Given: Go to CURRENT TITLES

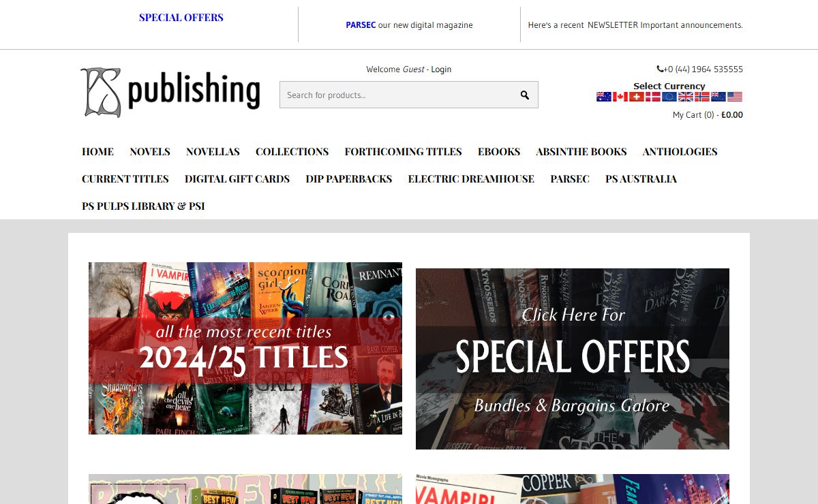Looking at the screenshot, I should click(125, 179).
